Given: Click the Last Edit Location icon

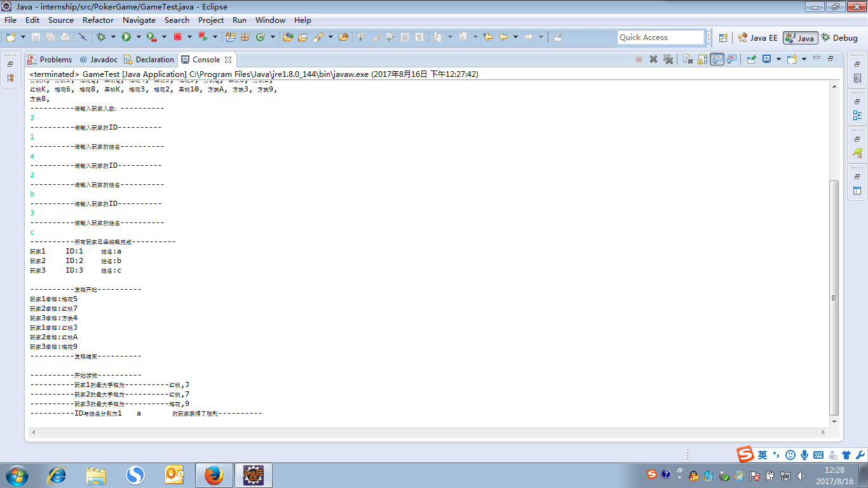Looking at the screenshot, I should coord(488,37).
